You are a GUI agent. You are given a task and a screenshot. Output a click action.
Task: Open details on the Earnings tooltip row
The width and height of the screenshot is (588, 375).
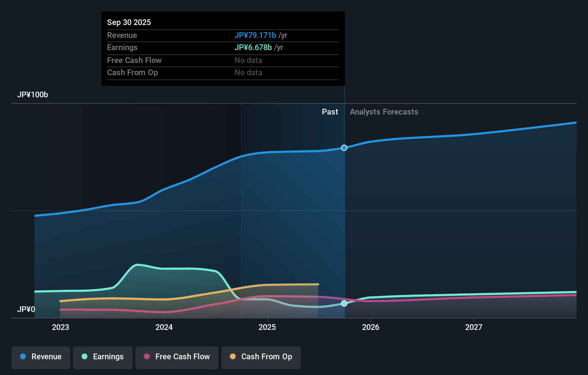click(223, 47)
